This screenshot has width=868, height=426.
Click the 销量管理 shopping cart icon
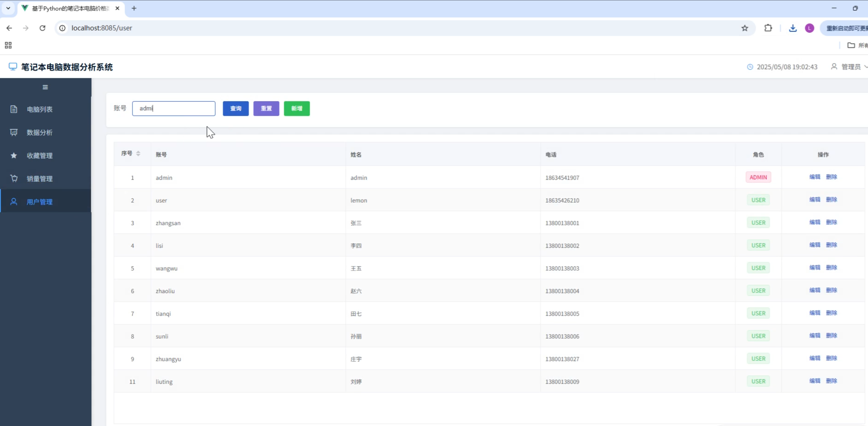tap(14, 179)
